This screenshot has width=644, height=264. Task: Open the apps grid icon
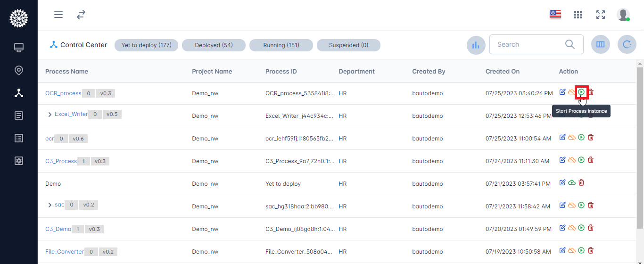[x=578, y=15]
